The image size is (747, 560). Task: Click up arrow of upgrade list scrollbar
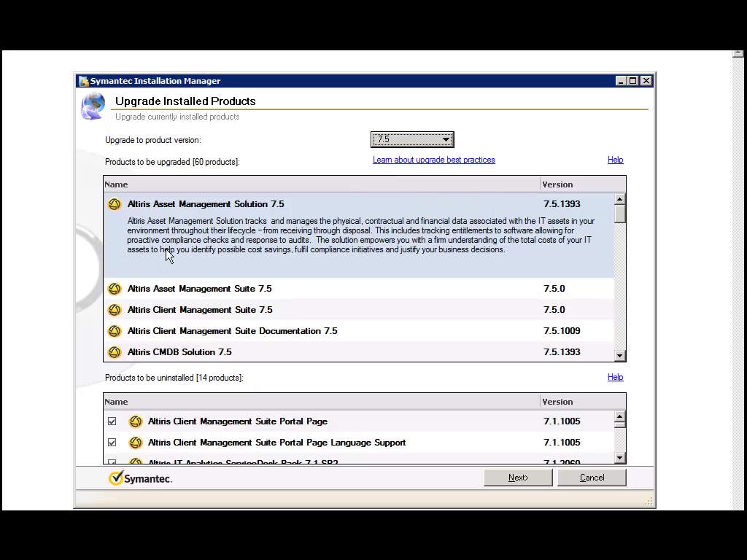point(619,199)
